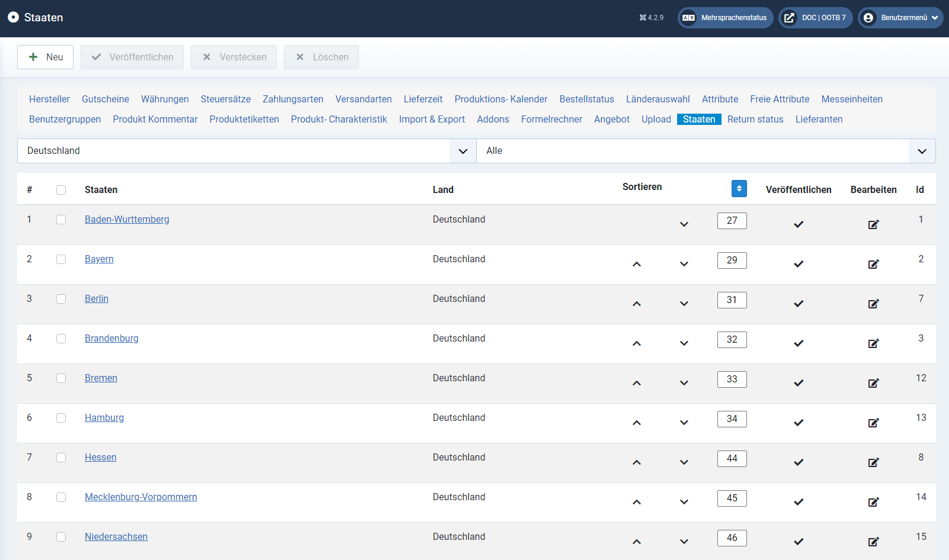Open the Alle filter dropdown
The width and height of the screenshot is (949, 560).
(x=706, y=151)
